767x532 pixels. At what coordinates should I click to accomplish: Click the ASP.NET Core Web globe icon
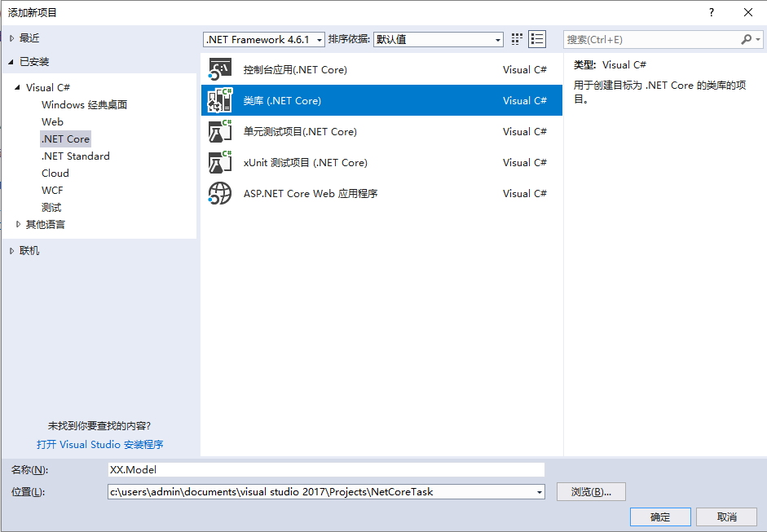219,193
